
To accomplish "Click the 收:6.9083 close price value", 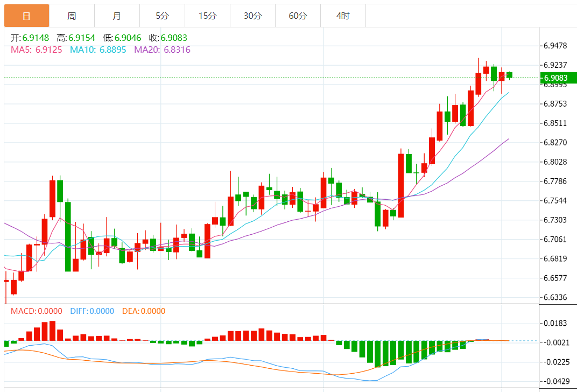I will 168,38.
